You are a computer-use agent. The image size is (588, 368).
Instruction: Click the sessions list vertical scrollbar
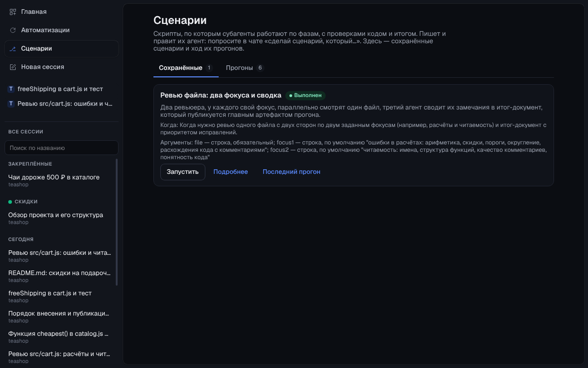click(117, 222)
